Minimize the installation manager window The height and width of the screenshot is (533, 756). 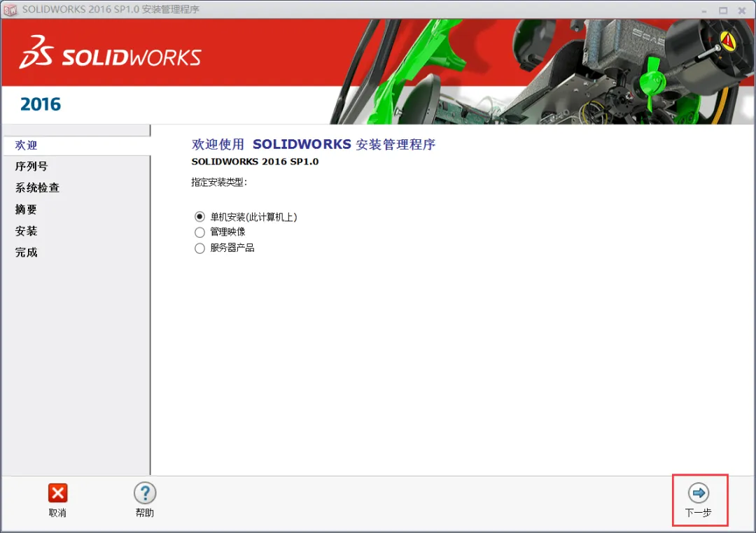pos(704,10)
